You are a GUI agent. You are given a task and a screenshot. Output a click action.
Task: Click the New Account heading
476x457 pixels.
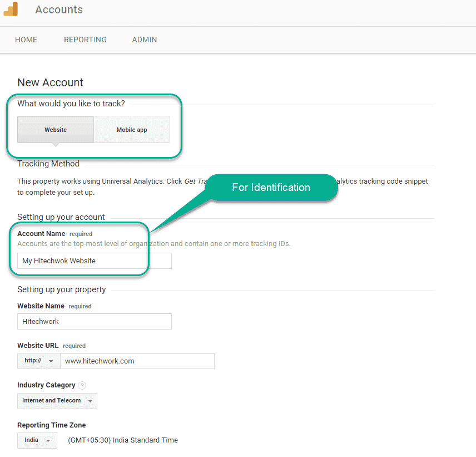coord(50,82)
